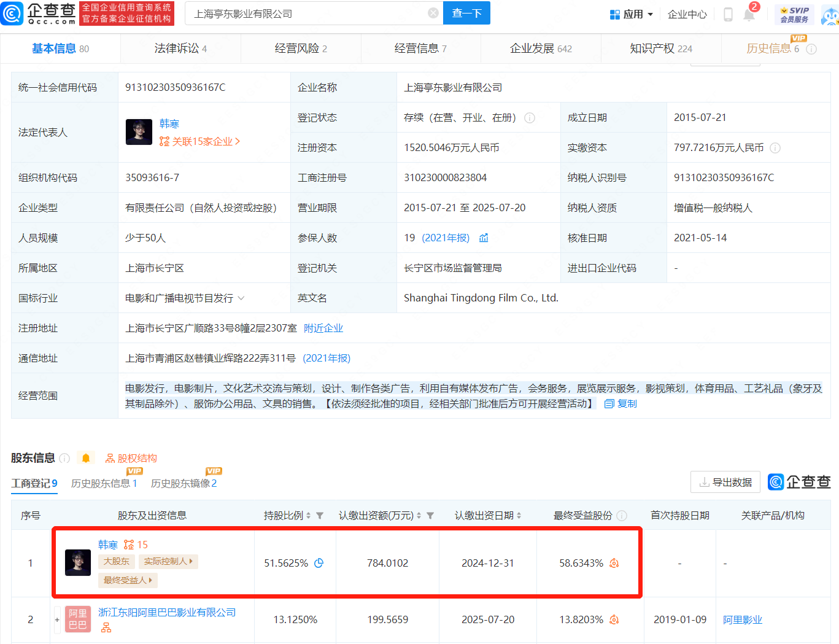The height and width of the screenshot is (644, 839).
Task: Click English name Shanghai Tingdong Film Co., Ltd.
Action: click(x=481, y=298)
